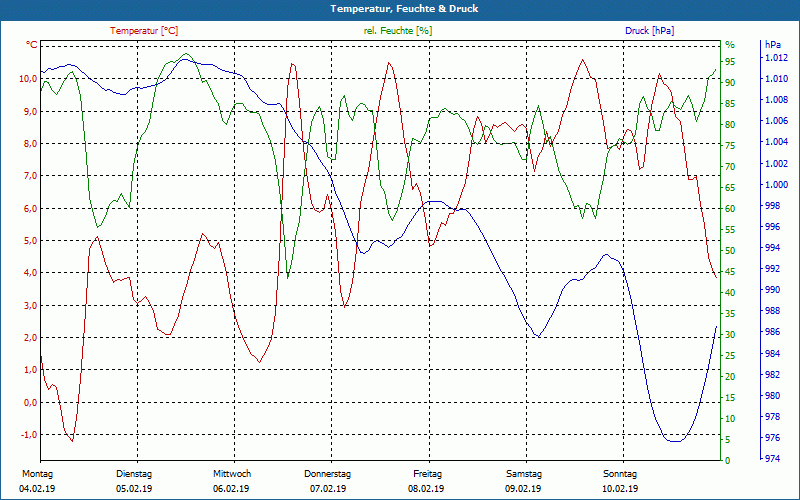800x500 pixels.
Task: Click the '45' humidity axis value
Action: [x=730, y=271]
